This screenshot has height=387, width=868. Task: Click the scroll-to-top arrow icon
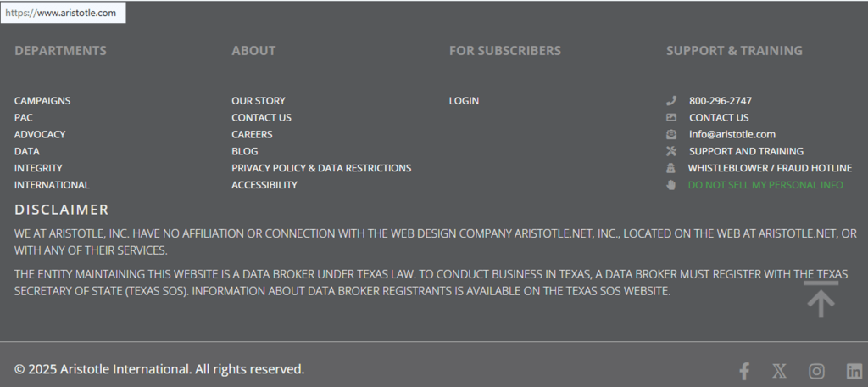pos(821,300)
